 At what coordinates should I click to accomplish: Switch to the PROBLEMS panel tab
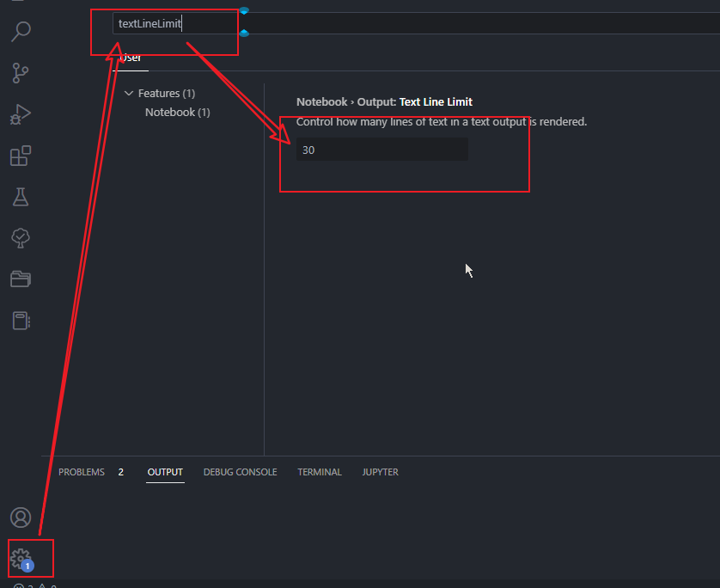click(x=81, y=472)
